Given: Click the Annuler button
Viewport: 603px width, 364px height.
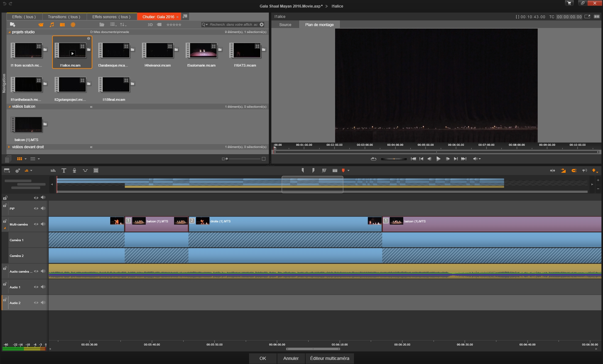Looking at the screenshot, I should [291, 358].
